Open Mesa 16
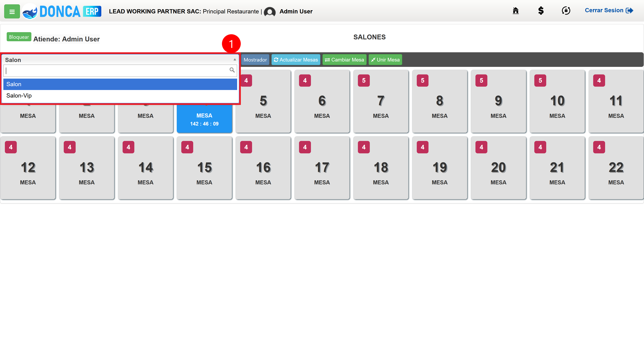This screenshot has width=644, height=362. [x=263, y=168]
